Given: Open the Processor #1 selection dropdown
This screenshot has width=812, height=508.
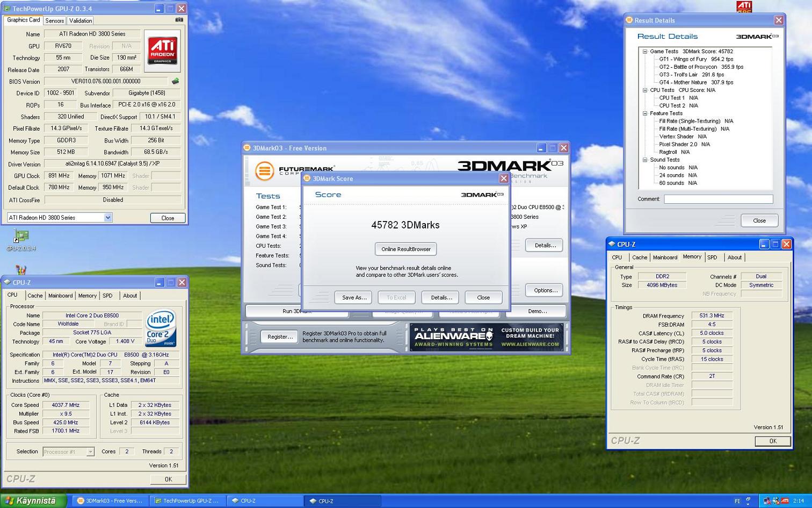Looking at the screenshot, I should coord(90,452).
